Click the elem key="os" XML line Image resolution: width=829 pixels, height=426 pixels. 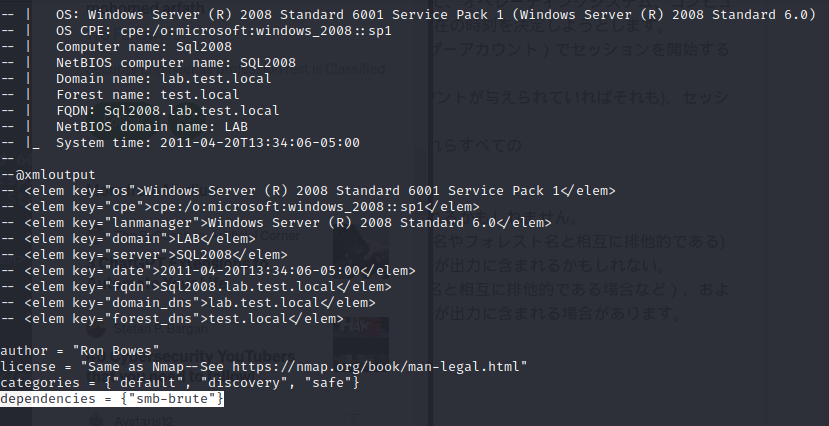(x=308, y=190)
